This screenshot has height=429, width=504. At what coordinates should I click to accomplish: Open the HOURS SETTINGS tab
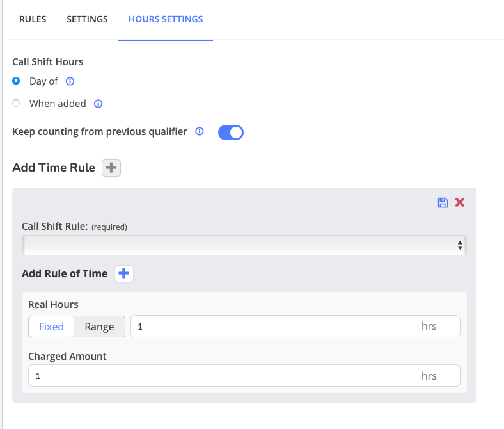[x=166, y=19]
